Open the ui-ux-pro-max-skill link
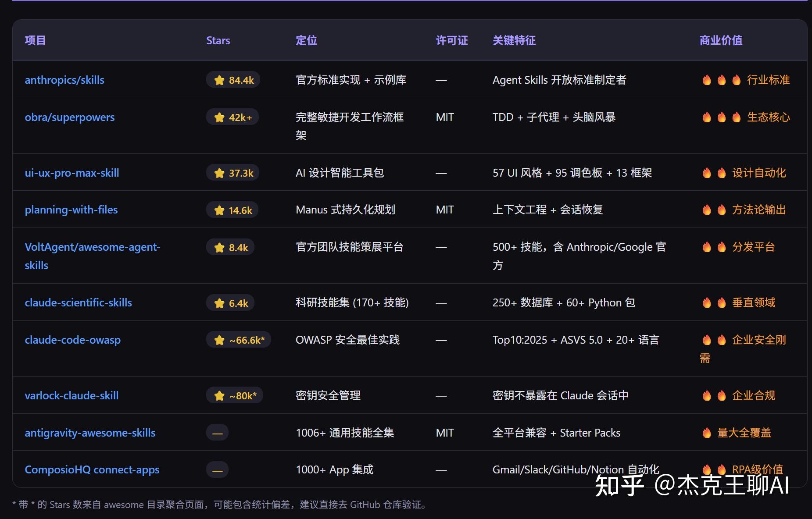The height and width of the screenshot is (519, 812). (72, 173)
